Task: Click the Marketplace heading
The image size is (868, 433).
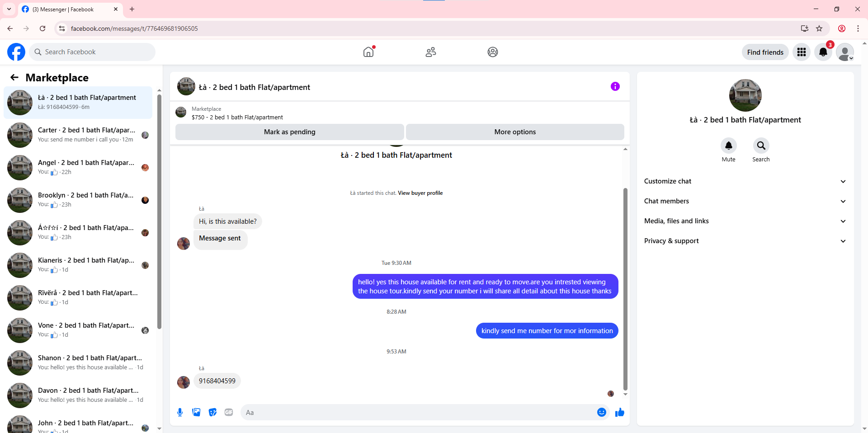Action: (x=57, y=78)
